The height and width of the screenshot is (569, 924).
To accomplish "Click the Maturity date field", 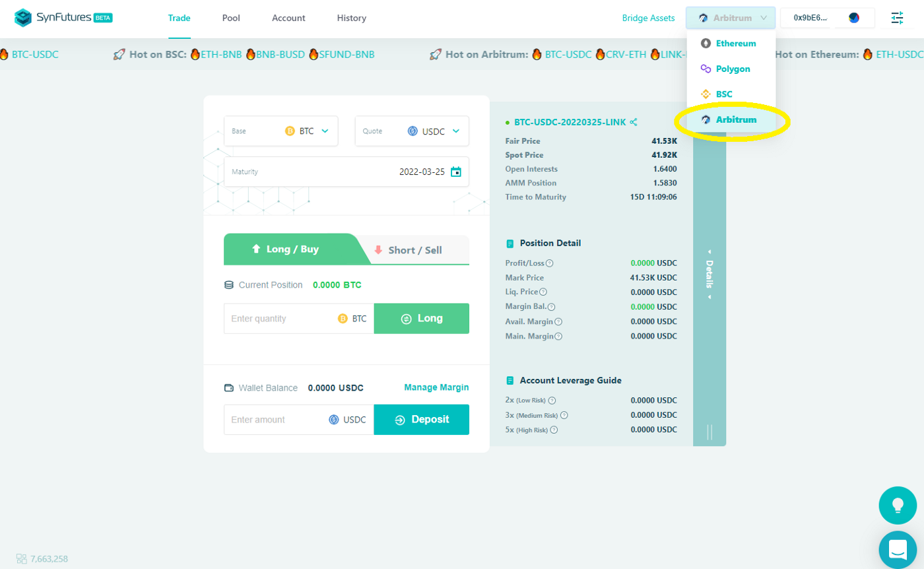I will (346, 172).
